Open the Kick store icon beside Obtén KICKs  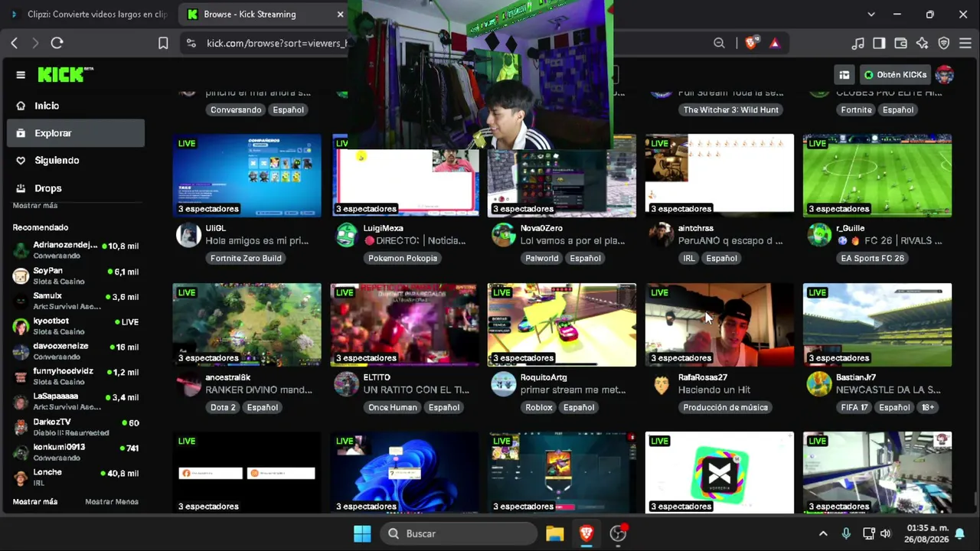tap(844, 75)
